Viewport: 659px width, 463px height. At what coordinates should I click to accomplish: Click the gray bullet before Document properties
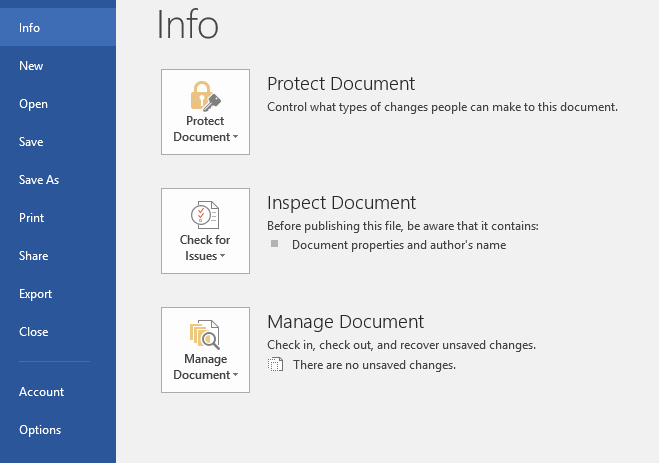274,244
